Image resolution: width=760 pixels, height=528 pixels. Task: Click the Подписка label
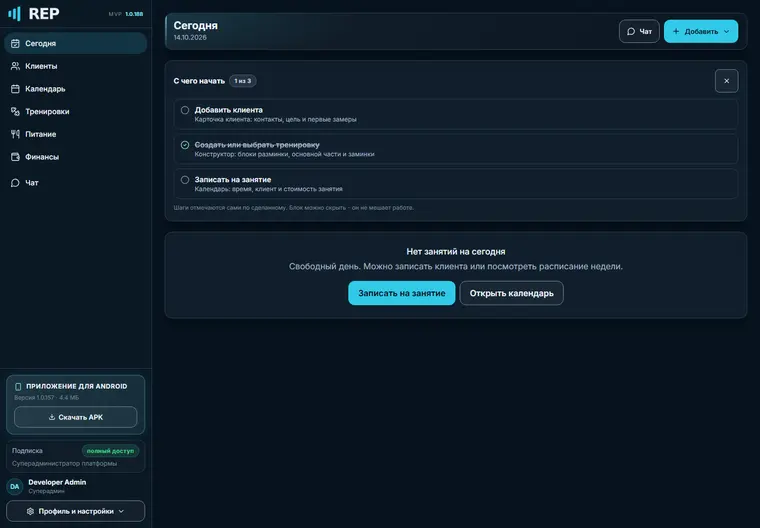(27, 451)
